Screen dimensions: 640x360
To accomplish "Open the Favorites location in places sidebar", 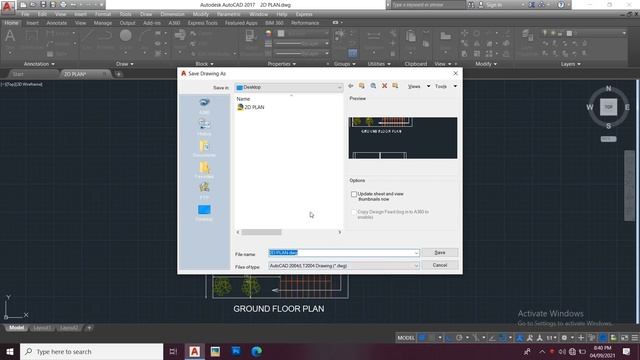I will [x=204, y=169].
